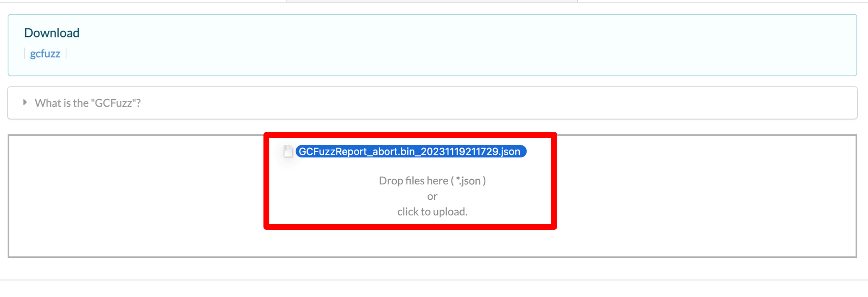Click the vertical separator left of gcfuzz
The image size is (868, 297).
coord(24,54)
